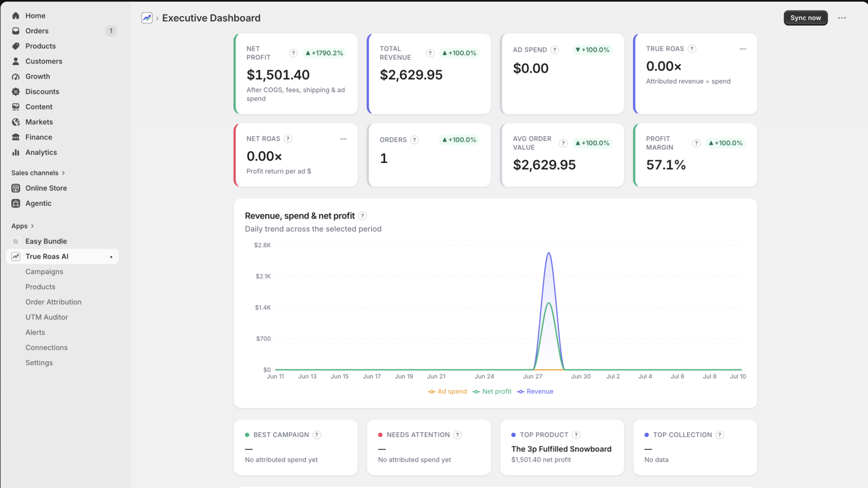Screen dimensions: 868x488
Task: Click the True ROAS help icon
Action: tap(692, 49)
